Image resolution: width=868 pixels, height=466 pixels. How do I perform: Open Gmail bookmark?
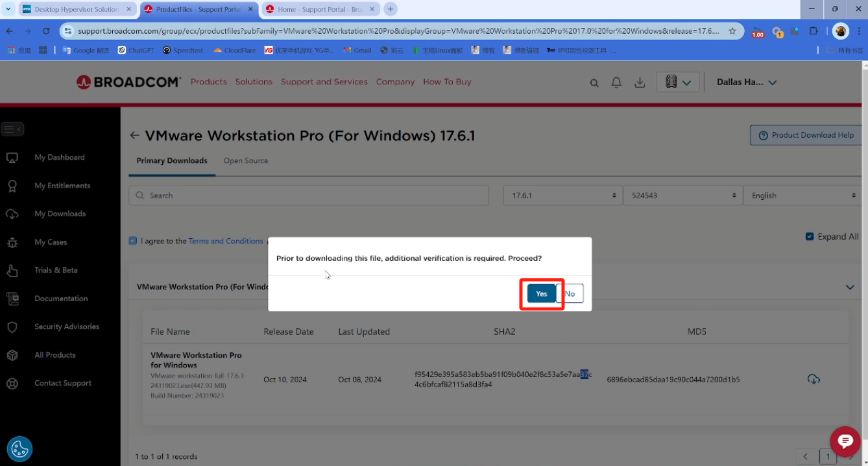(x=357, y=50)
